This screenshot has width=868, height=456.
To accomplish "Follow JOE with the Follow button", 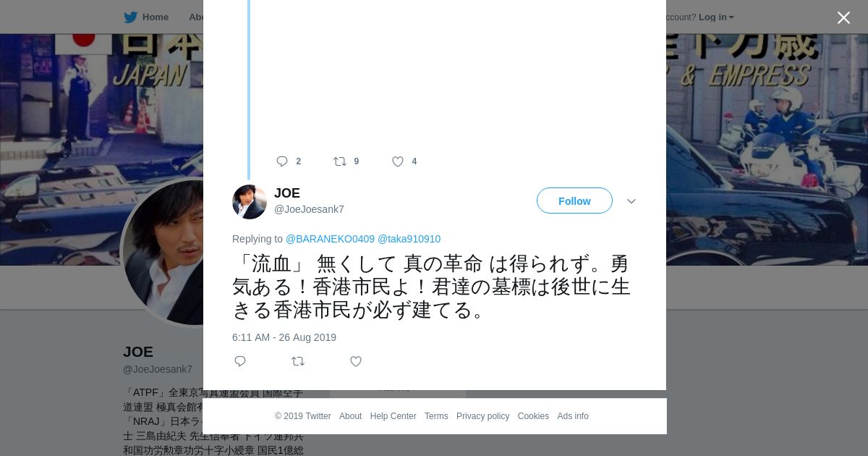I will coord(574,200).
